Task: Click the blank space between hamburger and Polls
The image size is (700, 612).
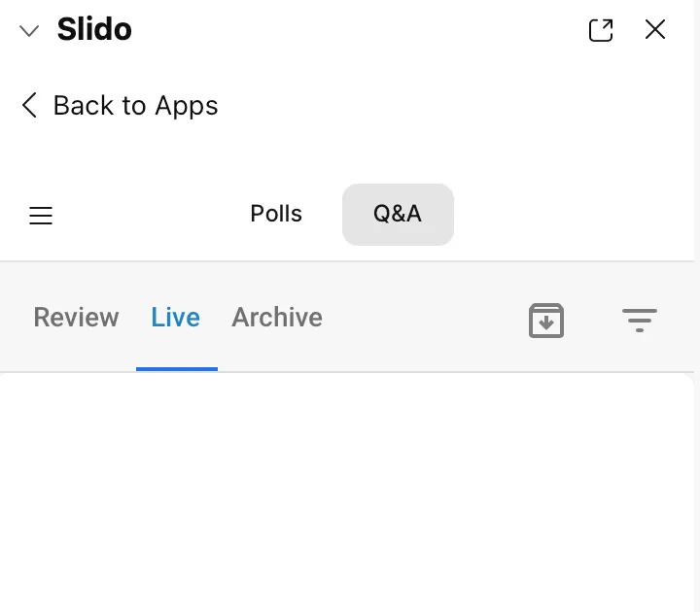Action: tap(146, 215)
